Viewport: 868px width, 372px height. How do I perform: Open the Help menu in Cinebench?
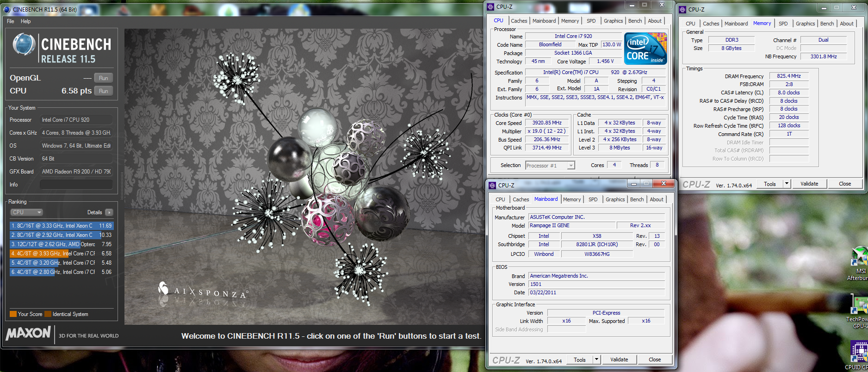26,21
